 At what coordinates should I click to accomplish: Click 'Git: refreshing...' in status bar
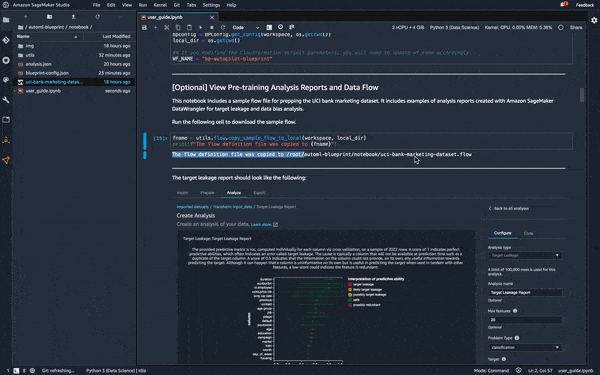pyautogui.click(x=58, y=370)
